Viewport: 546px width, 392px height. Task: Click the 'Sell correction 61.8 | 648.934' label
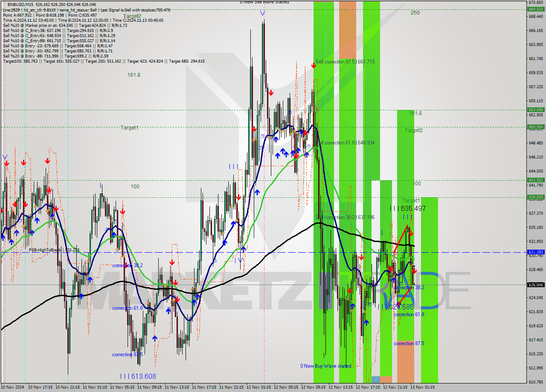345,143
